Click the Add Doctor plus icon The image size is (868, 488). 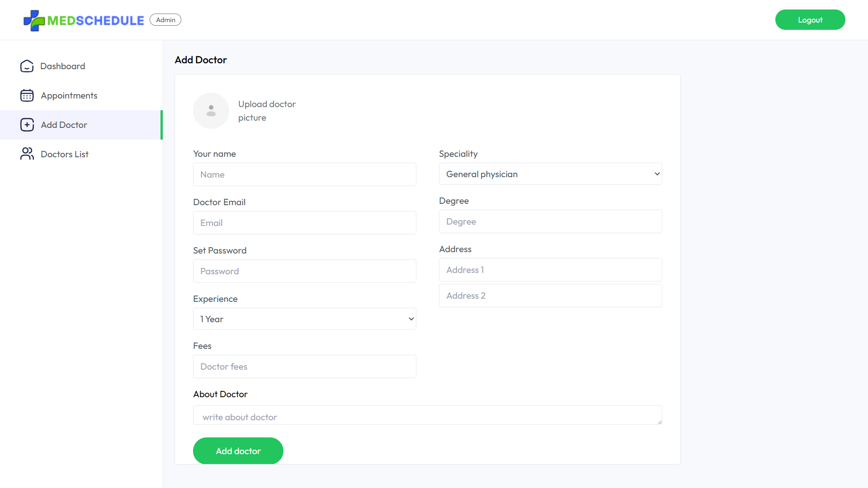pos(27,125)
